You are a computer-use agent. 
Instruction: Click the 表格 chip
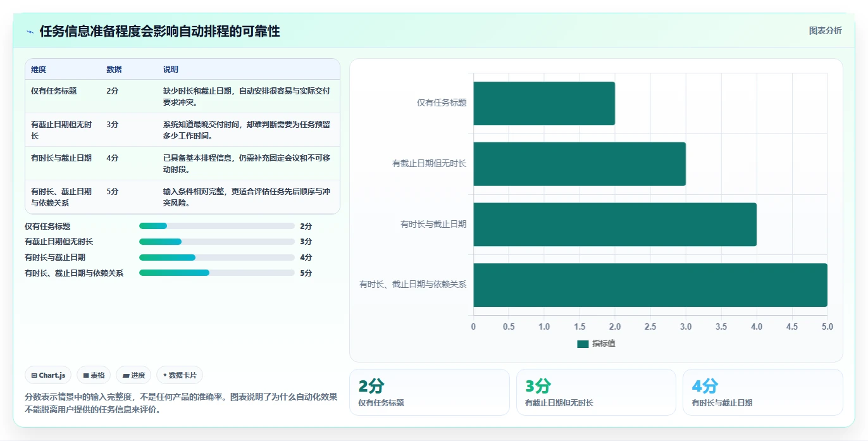tap(94, 375)
